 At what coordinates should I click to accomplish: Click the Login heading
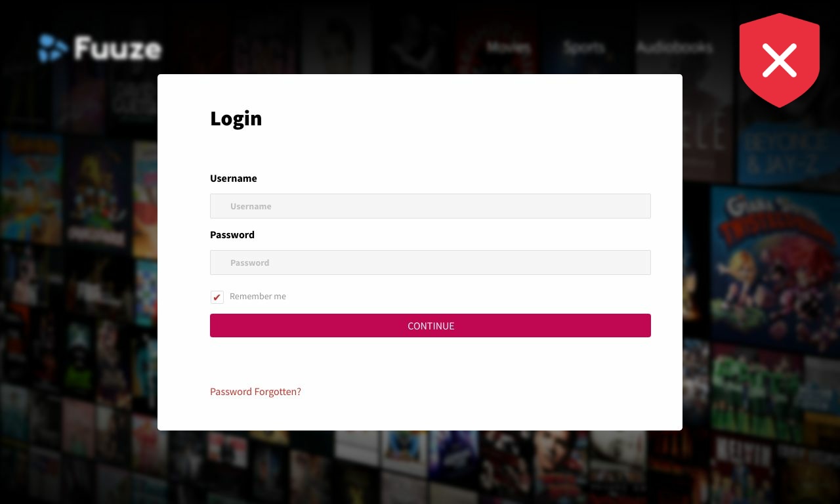[x=236, y=118]
